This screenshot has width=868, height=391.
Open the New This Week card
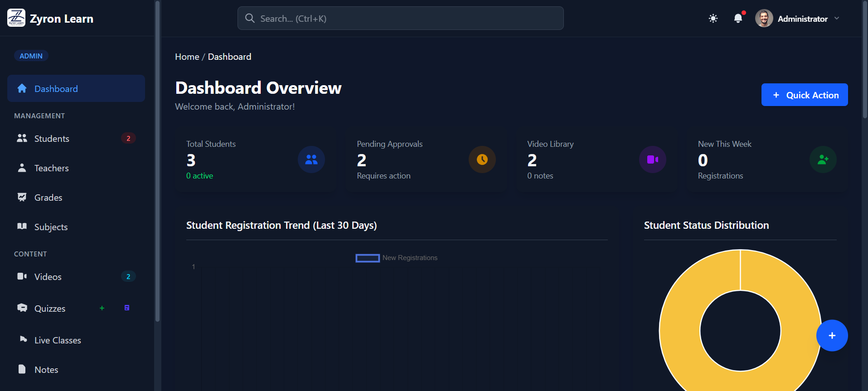click(767, 160)
